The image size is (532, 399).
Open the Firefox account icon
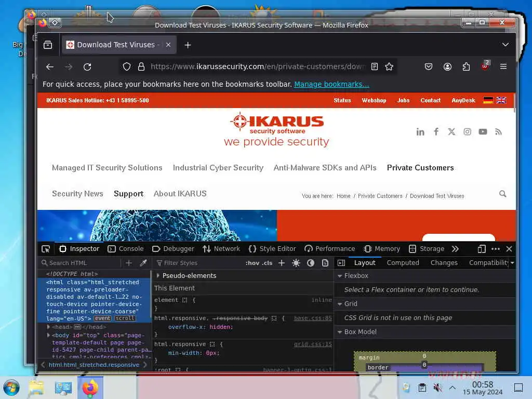[447, 66]
